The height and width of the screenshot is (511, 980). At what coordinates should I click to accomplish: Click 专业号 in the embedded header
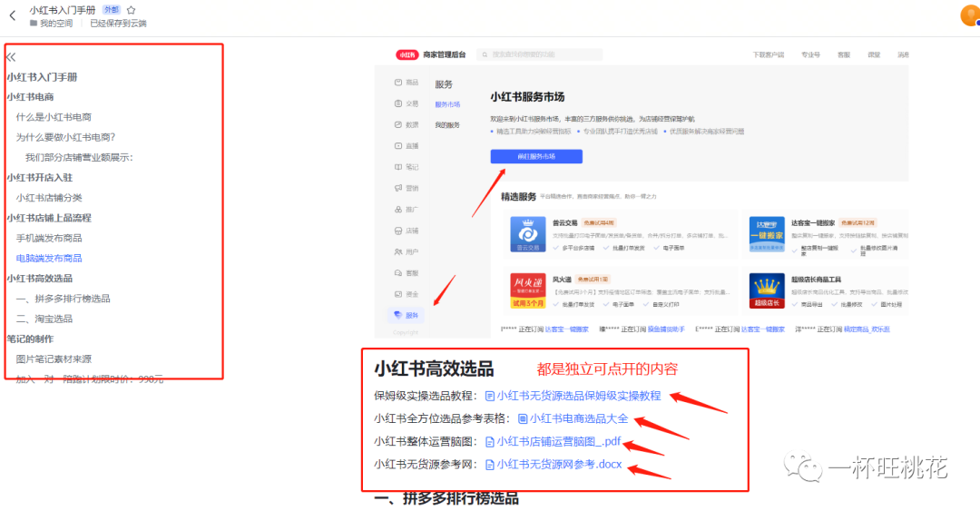click(x=810, y=55)
